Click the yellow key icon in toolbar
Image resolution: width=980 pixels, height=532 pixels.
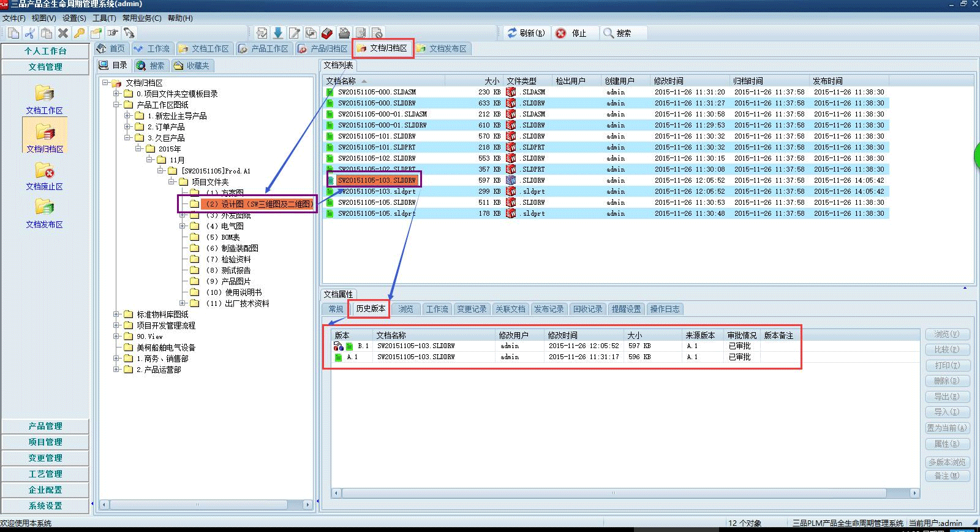(x=79, y=33)
